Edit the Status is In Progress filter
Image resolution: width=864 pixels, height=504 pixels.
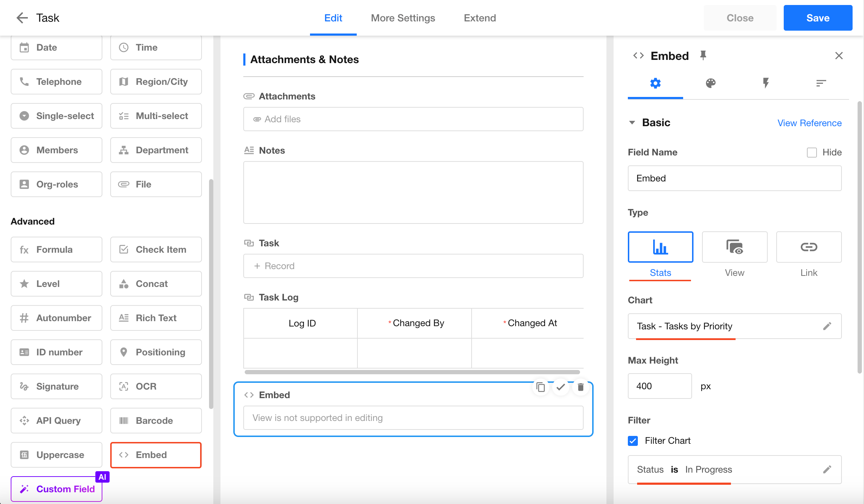tap(827, 469)
